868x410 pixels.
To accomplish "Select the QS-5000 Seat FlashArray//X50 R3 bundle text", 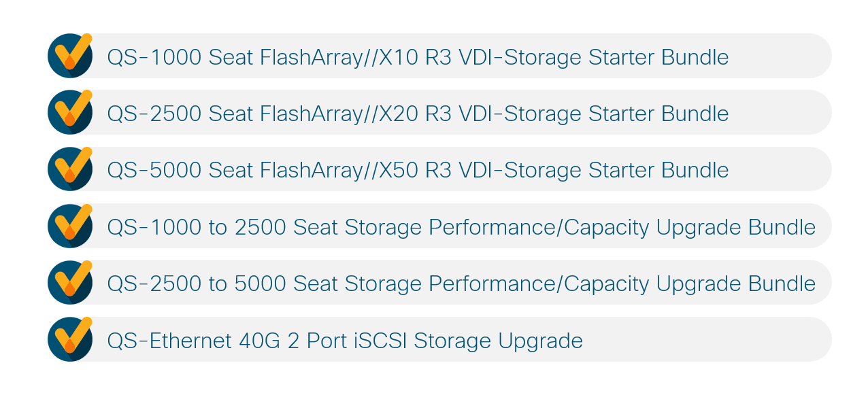I will (418, 170).
